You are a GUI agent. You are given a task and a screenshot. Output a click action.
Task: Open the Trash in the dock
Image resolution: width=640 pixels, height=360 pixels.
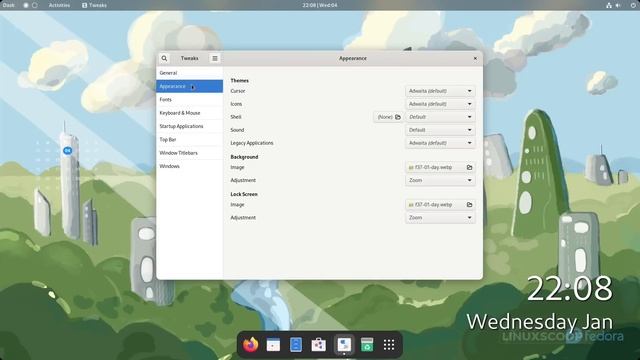tap(367, 345)
